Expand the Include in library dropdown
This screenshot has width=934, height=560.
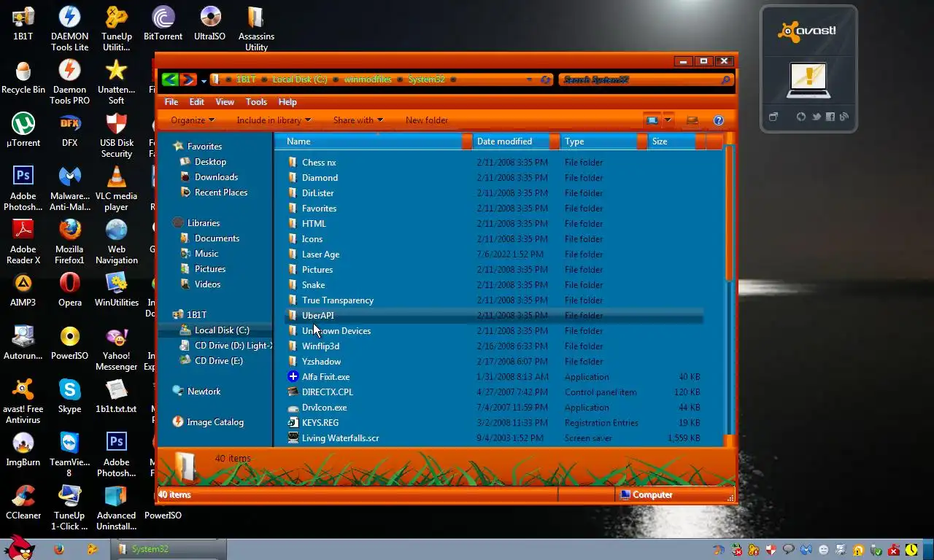pyautogui.click(x=274, y=120)
